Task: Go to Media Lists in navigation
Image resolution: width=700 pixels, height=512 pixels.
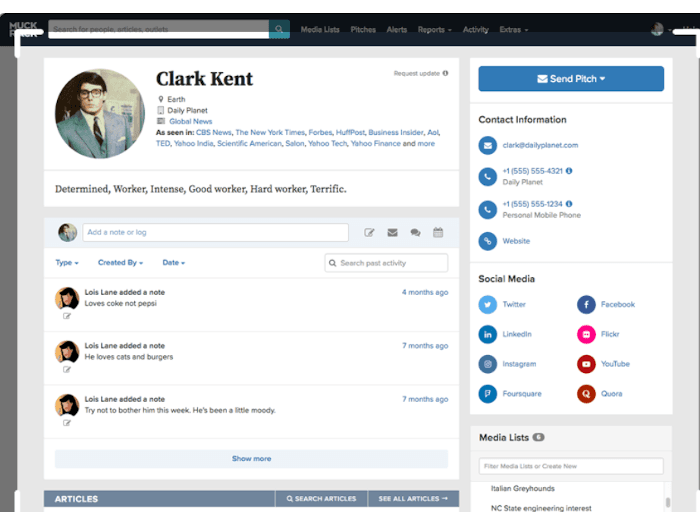Action: click(320, 30)
